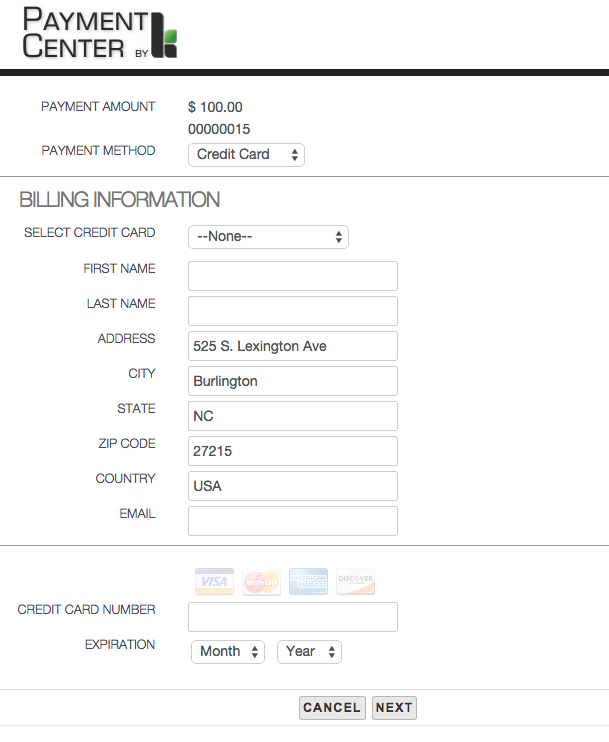Focus the First Name field
This screenshot has width=609, height=742.
click(x=293, y=276)
